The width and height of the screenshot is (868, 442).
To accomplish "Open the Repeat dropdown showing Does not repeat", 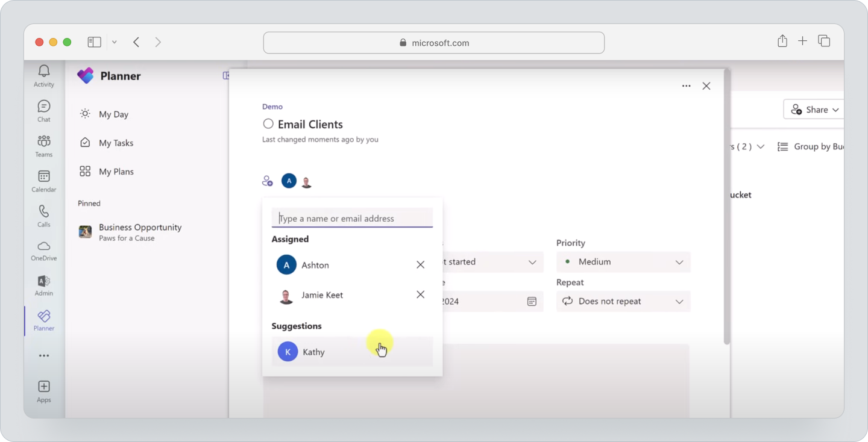I will pyautogui.click(x=623, y=301).
